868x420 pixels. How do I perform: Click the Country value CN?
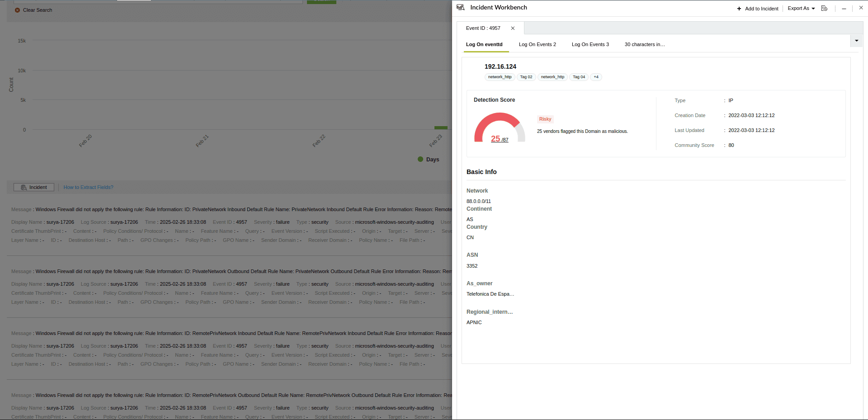tap(470, 237)
